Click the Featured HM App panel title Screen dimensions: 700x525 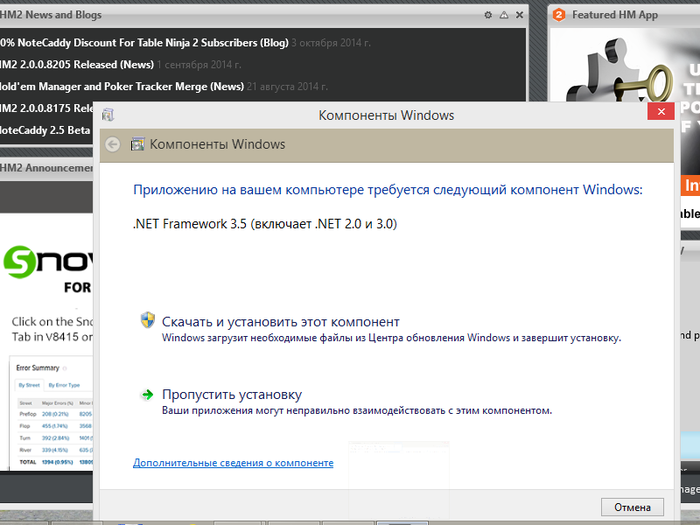pos(615,15)
